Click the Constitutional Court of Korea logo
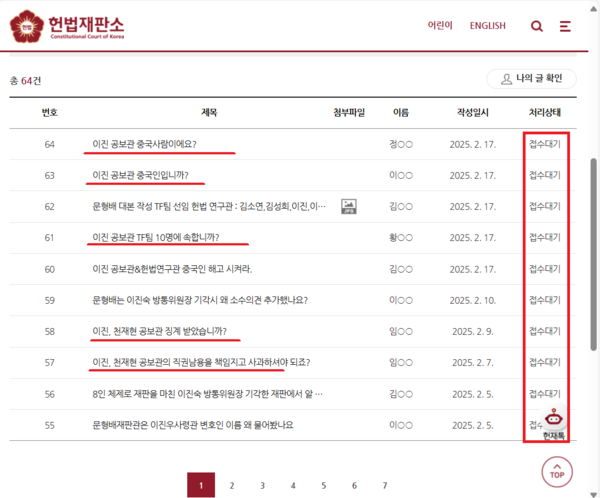This screenshot has height=498, width=600. point(68,26)
